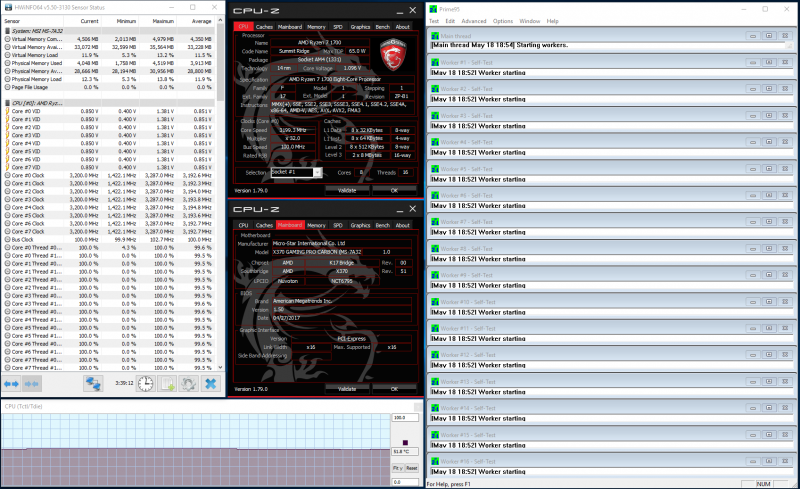Click the Virtual Memory Load sensor icon

7,55
